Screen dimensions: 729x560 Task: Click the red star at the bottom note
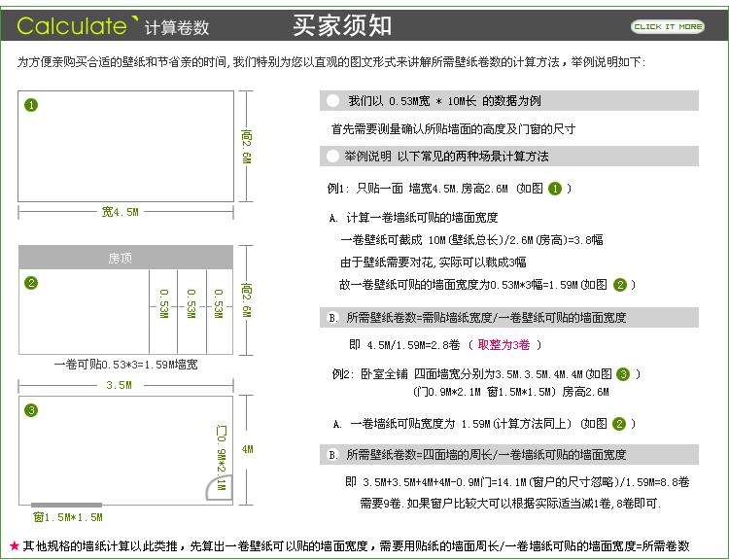(x=14, y=546)
